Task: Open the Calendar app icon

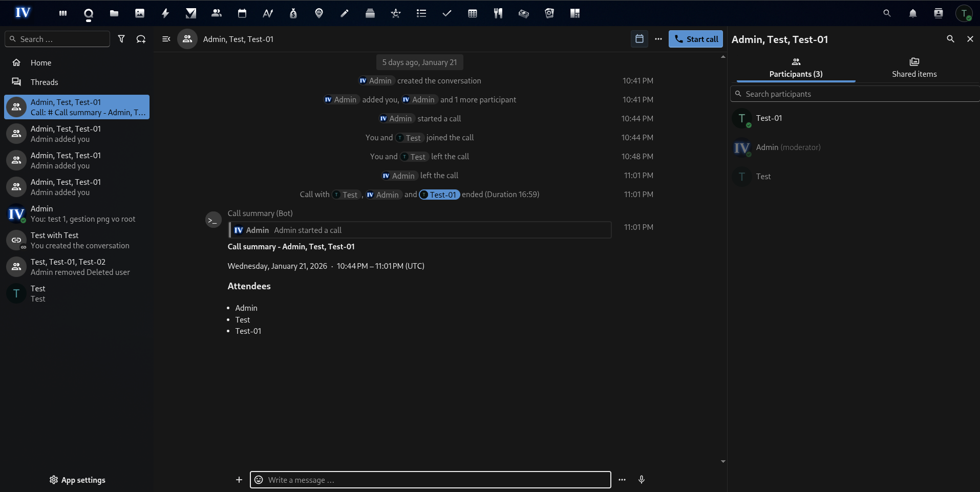Action: click(242, 13)
